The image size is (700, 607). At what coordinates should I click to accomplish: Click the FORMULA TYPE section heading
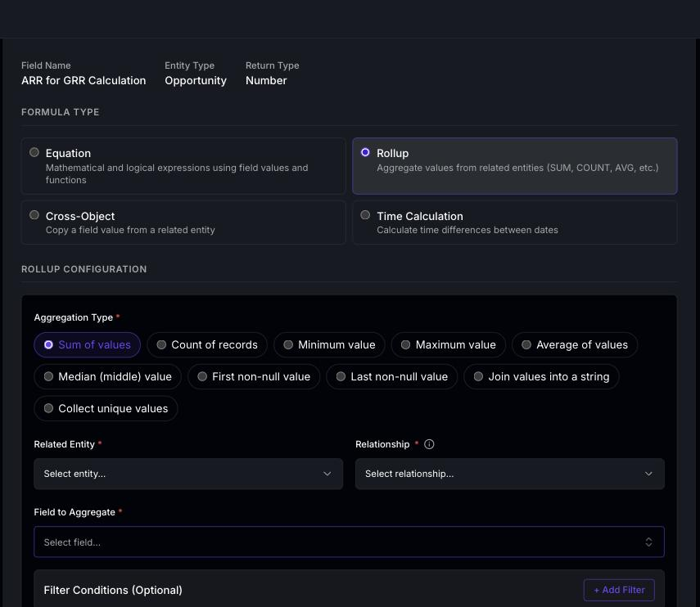pyautogui.click(x=61, y=112)
